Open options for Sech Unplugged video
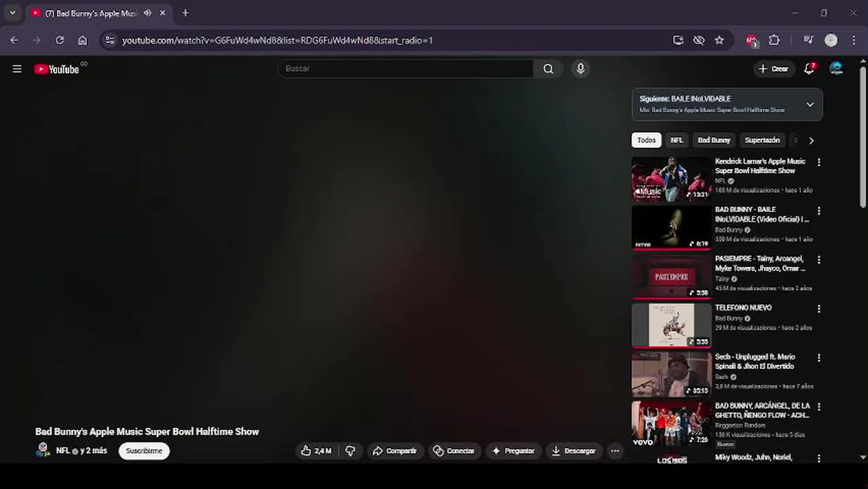 click(x=818, y=358)
